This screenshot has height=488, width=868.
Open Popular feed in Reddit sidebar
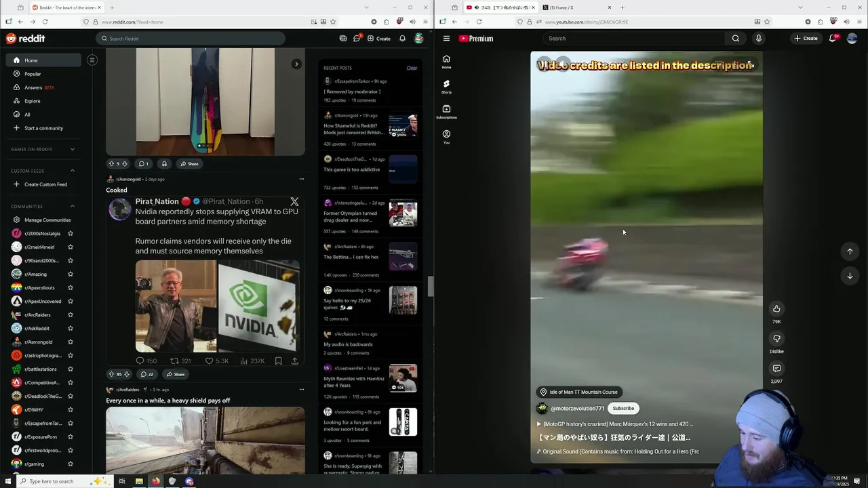(43, 74)
